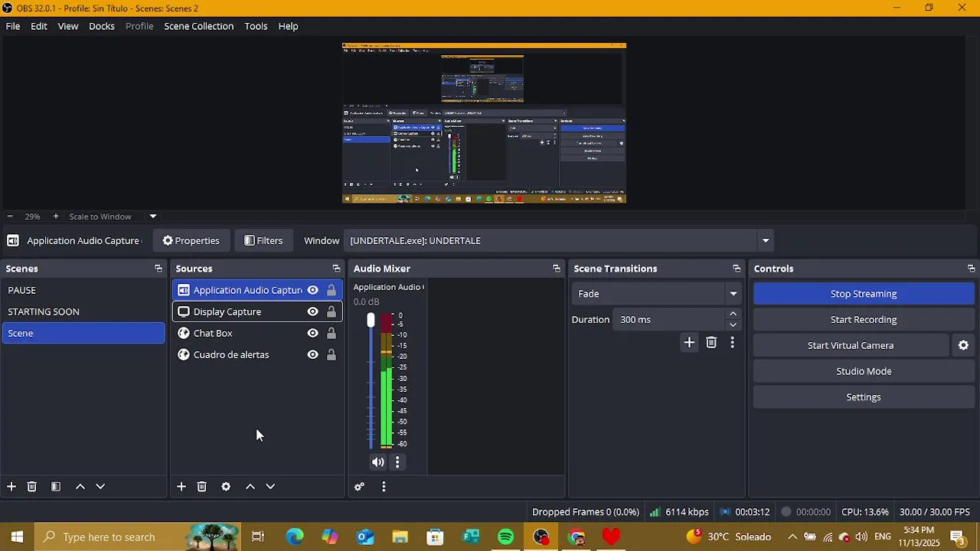Remove selected scene with trash icon

point(32,487)
